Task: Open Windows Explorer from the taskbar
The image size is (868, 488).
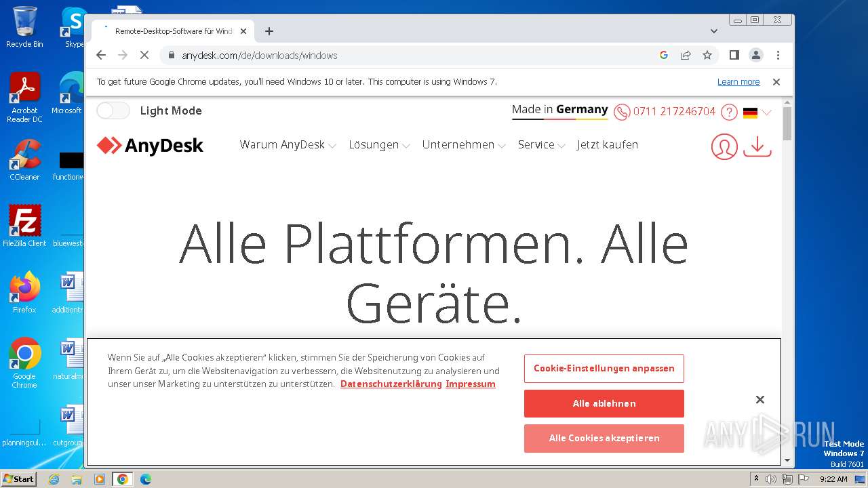Action: coord(77,479)
